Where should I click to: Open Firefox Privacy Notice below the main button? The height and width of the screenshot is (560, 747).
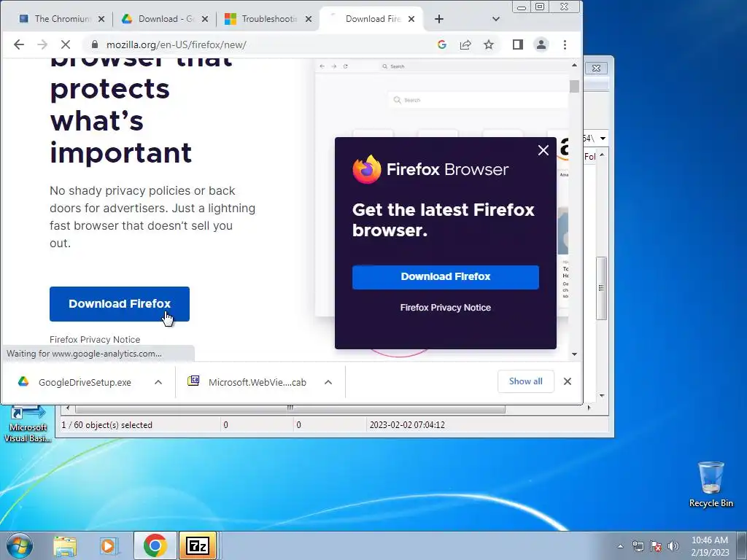pyautogui.click(x=95, y=340)
